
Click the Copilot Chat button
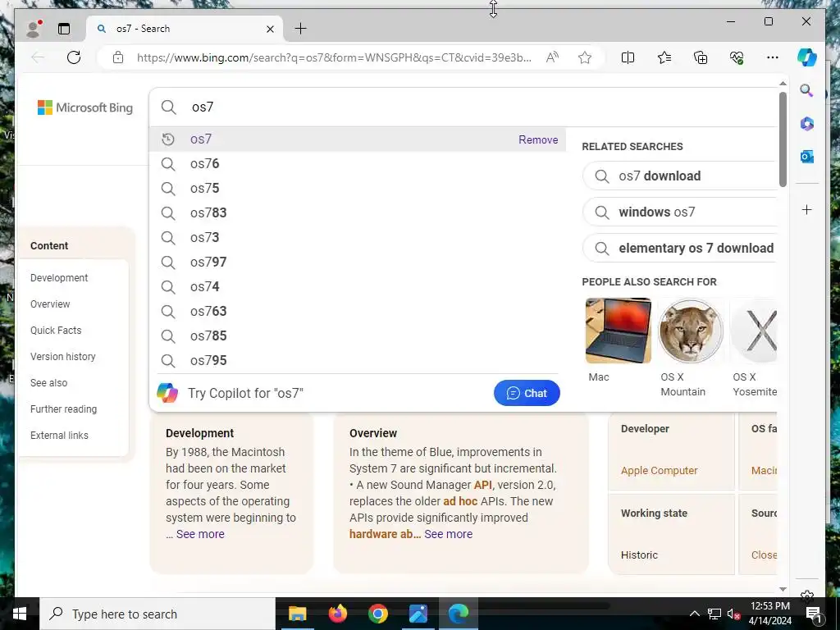[527, 393]
